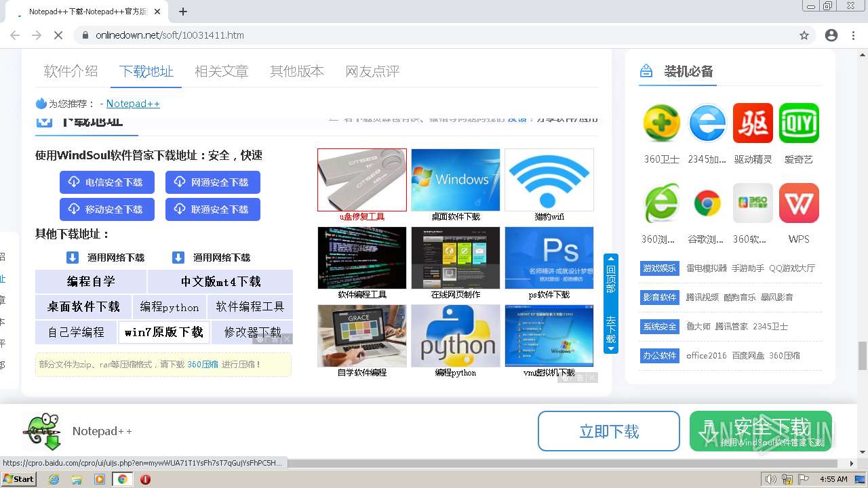Launch Internet Explorer from the taskbar
This screenshot has width=868, height=488.
(54, 479)
